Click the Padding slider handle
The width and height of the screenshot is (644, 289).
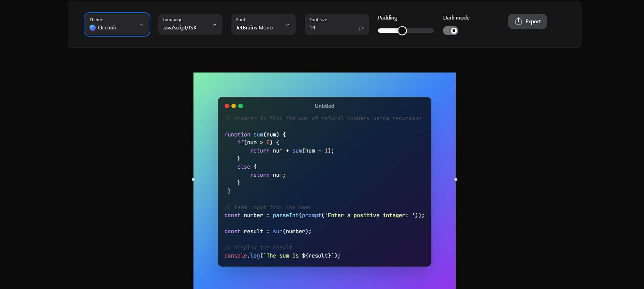(402, 31)
